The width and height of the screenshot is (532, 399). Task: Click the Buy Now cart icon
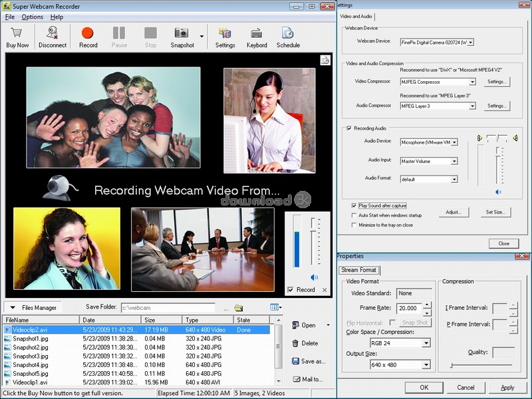pos(17,33)
